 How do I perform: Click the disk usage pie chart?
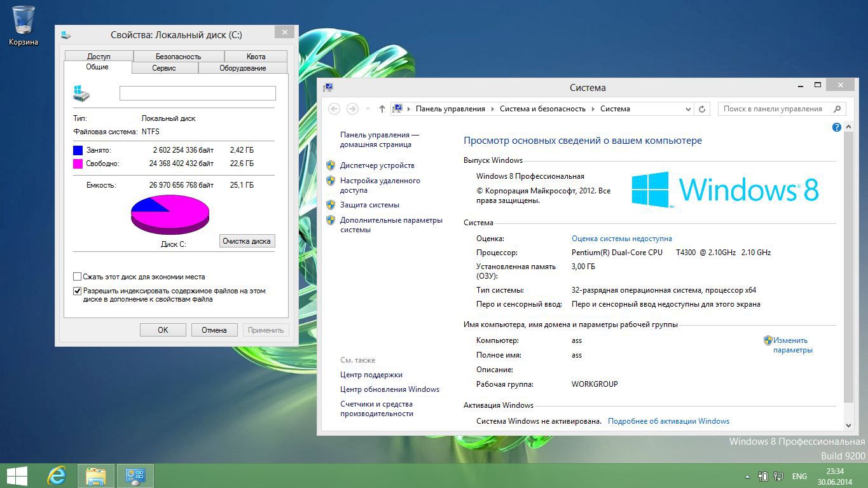tap(170, 214)
